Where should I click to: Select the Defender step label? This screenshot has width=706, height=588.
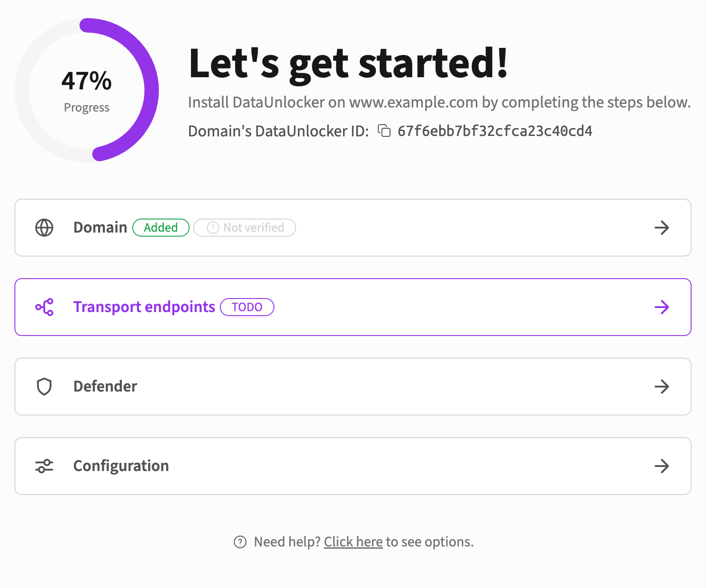[x=105, y=387]
